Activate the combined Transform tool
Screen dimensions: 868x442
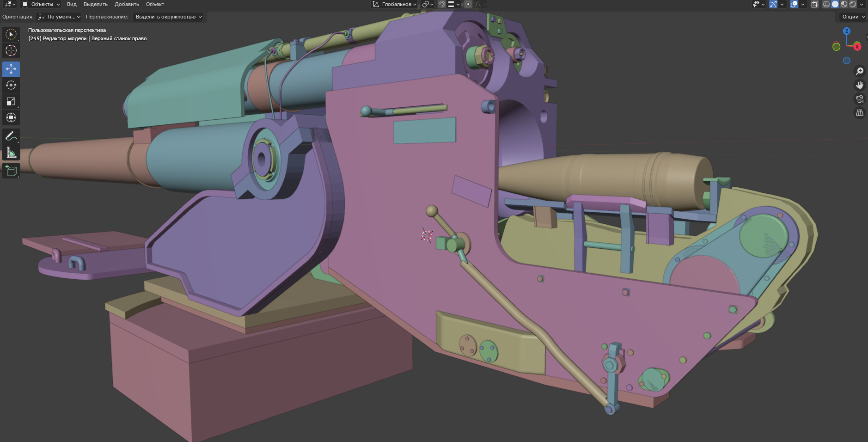11,117
